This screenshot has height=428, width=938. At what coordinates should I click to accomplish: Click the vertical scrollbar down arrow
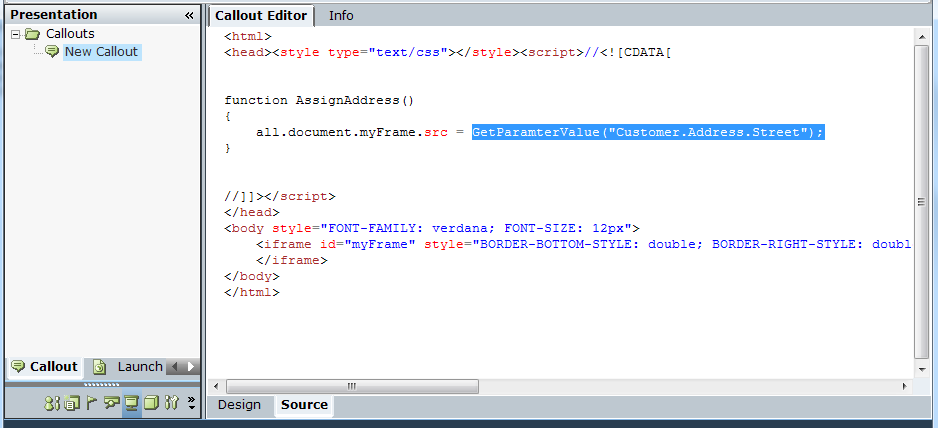[921, 369]
